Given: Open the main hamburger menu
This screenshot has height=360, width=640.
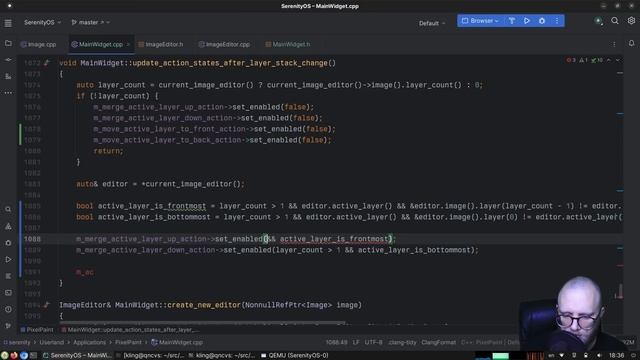Looking at the screenshot, I should (x=8, y=23).
